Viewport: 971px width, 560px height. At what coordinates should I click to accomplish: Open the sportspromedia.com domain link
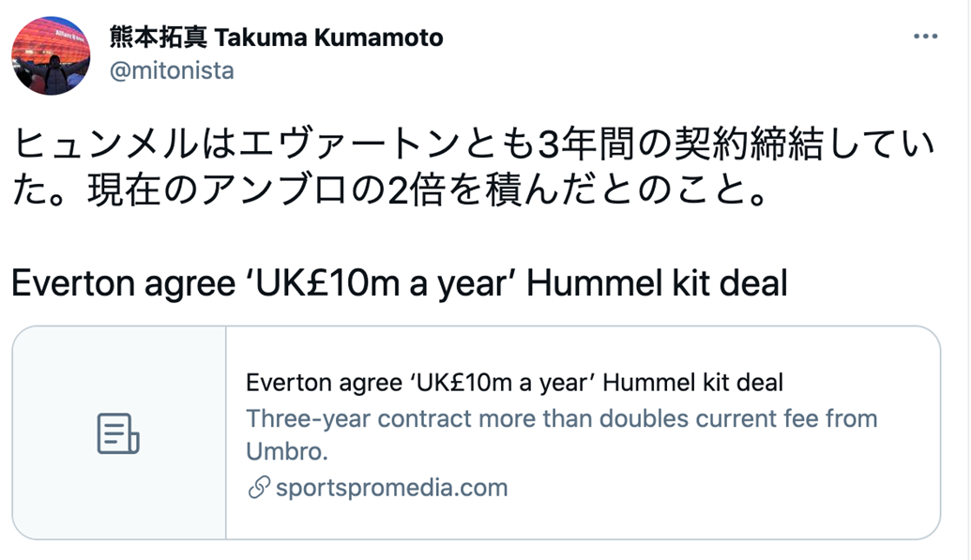[x=391, y=488]
